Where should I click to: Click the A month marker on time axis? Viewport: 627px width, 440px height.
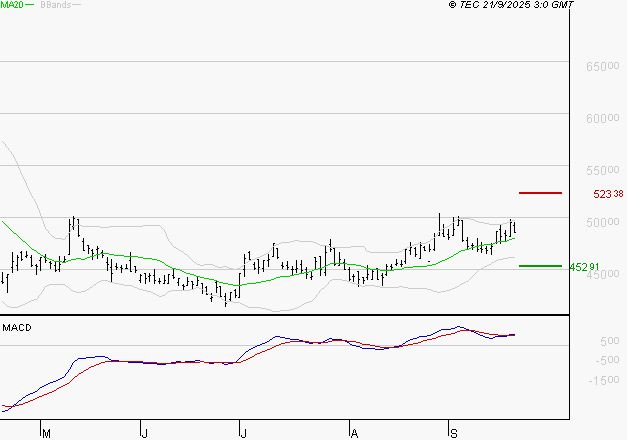(353, 432)
